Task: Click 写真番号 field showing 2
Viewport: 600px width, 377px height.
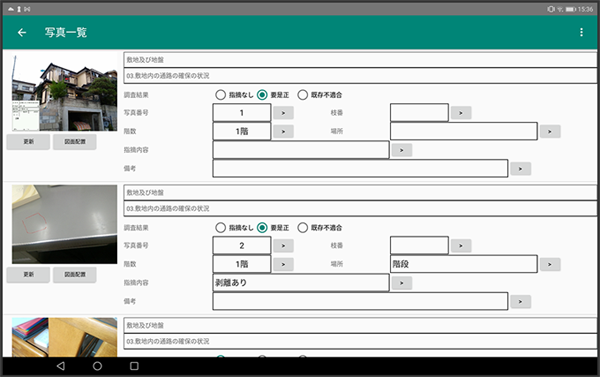Action: pyautogui.click(x=242, y=245)
